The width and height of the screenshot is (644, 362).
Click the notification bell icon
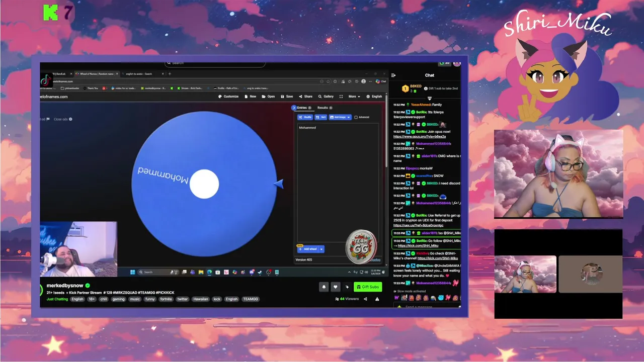pos(324,287)
